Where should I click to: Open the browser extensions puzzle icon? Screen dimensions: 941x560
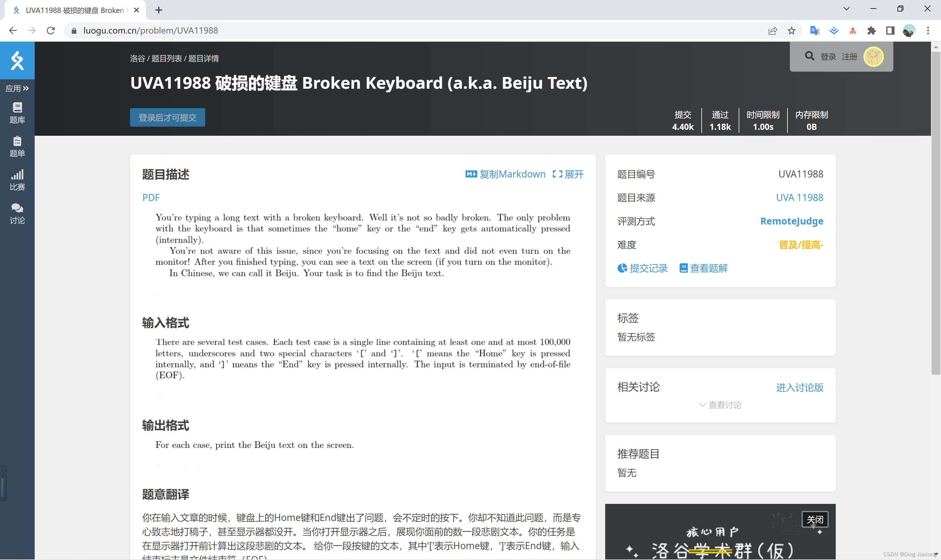[872, 31]
